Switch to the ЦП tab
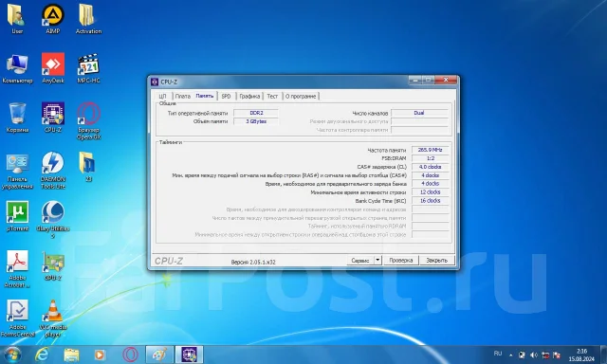 click(x=162, y=96)
